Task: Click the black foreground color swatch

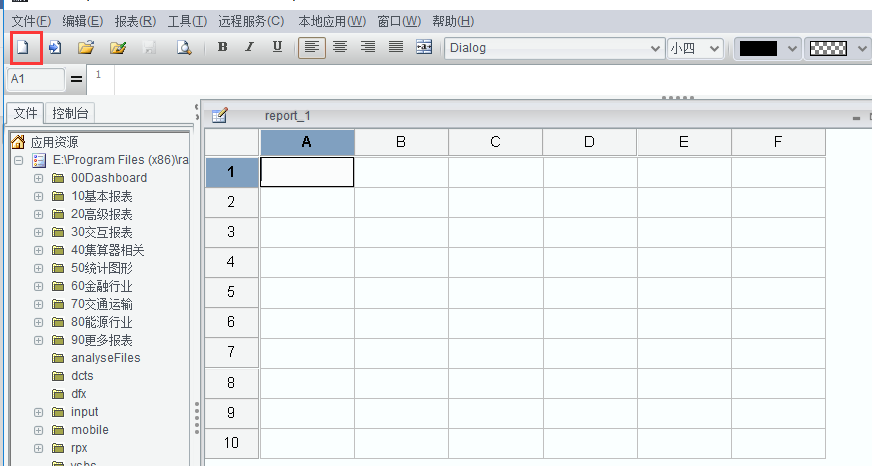Action: tap(758, 48)
